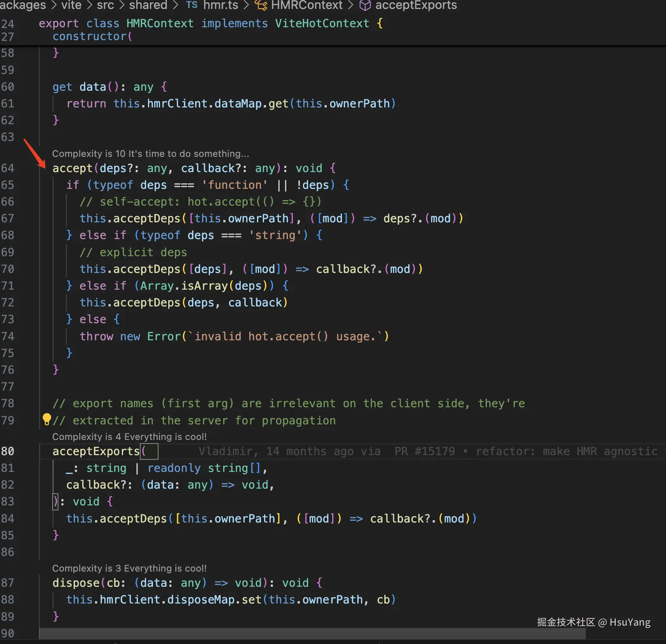This screenshot has height=644, width=666.
Task: Click line number 60 in the gutter
Action: click(8, 87)
